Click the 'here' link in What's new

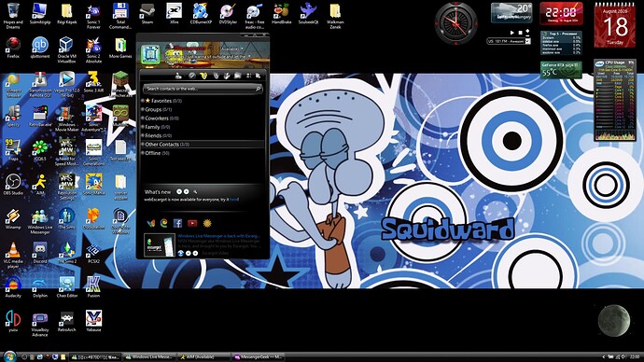click(x=234, y=200)
